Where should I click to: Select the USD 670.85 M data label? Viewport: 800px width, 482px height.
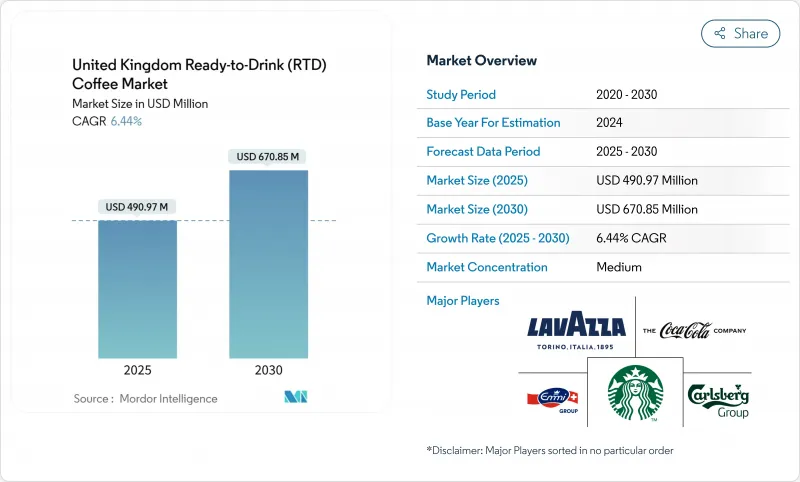click(268, 156)
